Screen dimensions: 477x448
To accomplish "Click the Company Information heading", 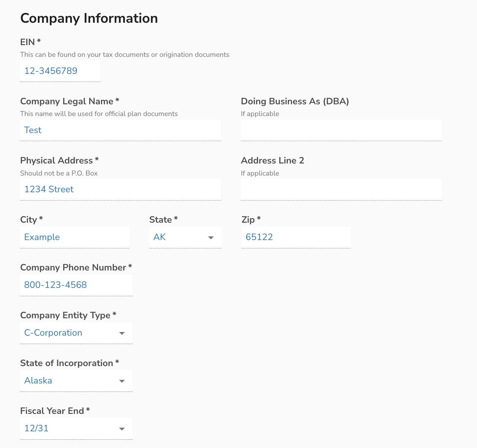I will tap(89, 18).
